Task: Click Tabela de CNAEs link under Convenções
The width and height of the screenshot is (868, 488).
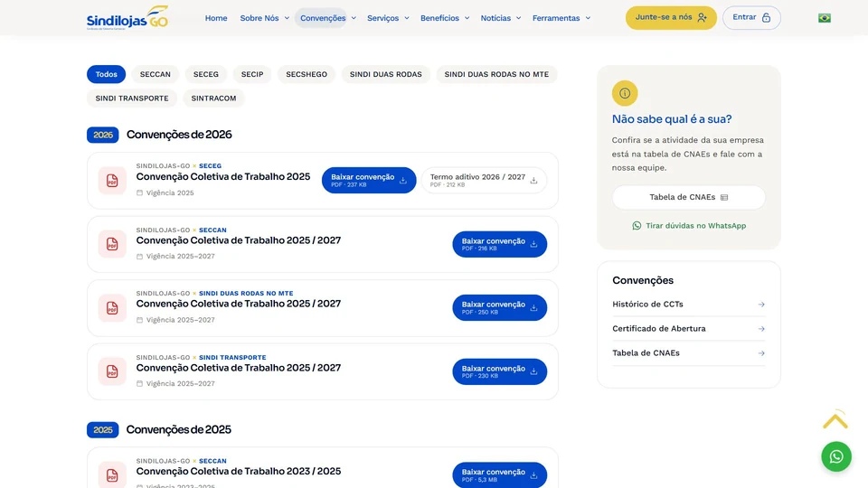Action: (x=689, y=353)
